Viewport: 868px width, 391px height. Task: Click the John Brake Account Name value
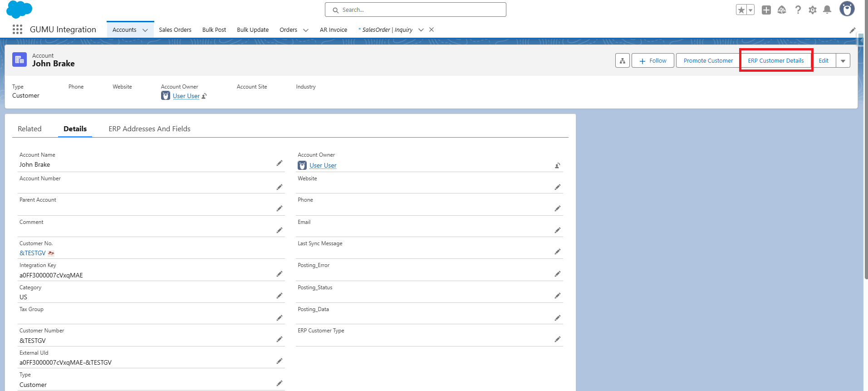[x=34, y=164]
